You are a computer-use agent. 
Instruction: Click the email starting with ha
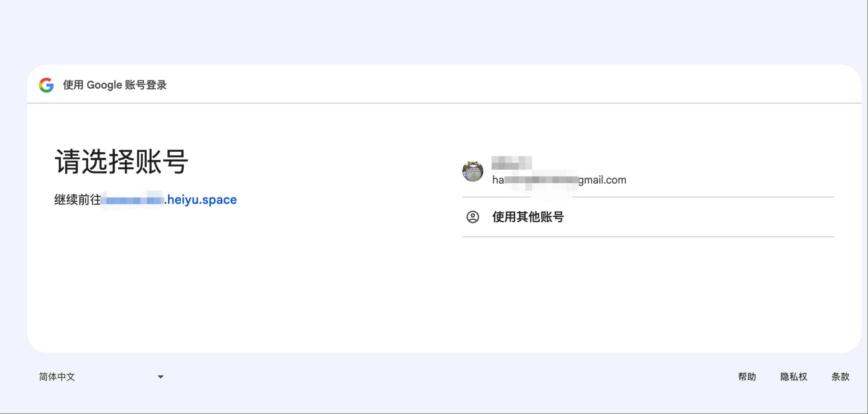pyautogui.click(x=559, y=180)
